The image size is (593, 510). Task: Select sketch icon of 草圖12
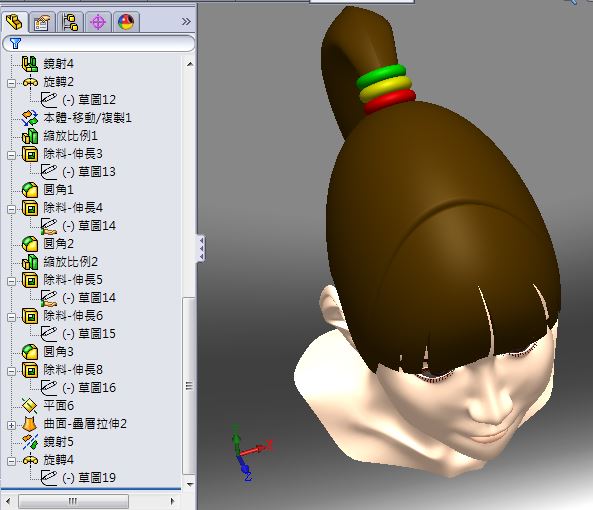pos(48,100)
